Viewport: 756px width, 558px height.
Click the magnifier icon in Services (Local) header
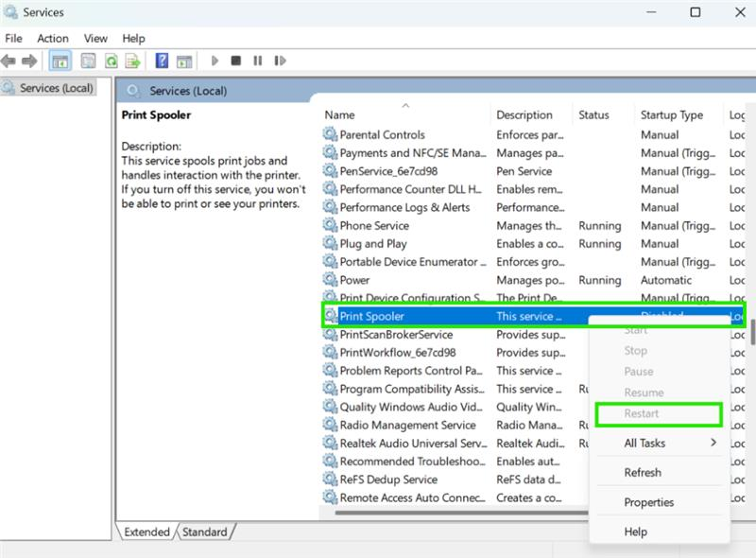pos(133,91)
